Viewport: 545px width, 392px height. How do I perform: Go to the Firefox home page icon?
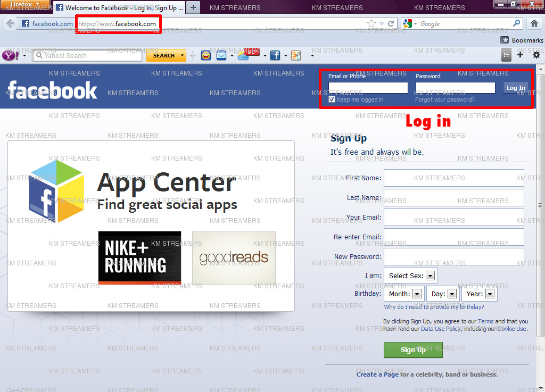coord(534,23)
